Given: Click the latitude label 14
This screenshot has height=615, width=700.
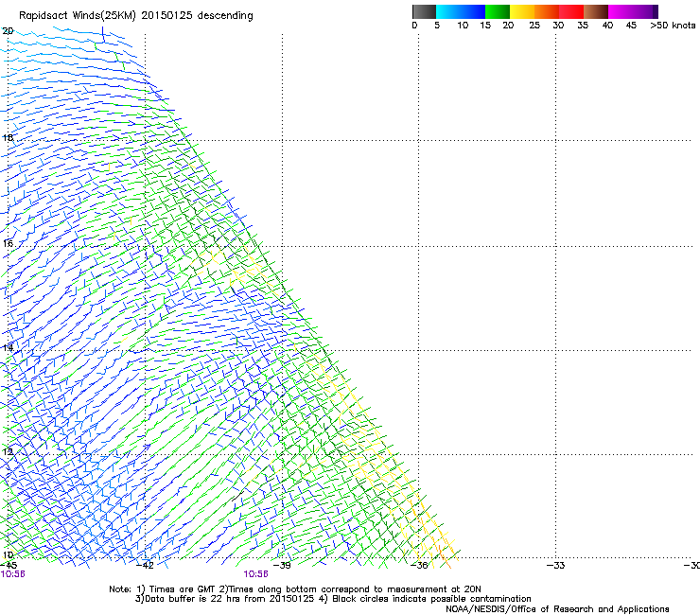Looking at the screenshot, I should [8, 347].
